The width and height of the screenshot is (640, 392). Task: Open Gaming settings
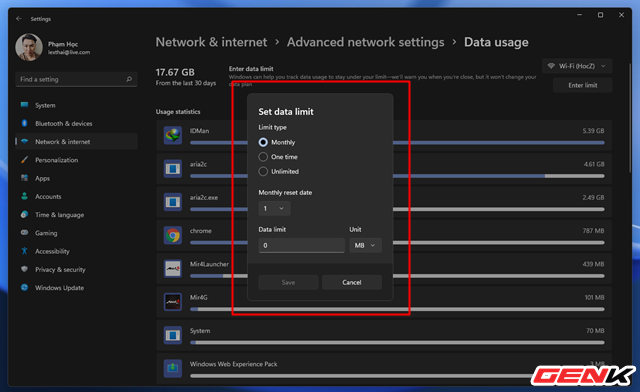point(76,233)
